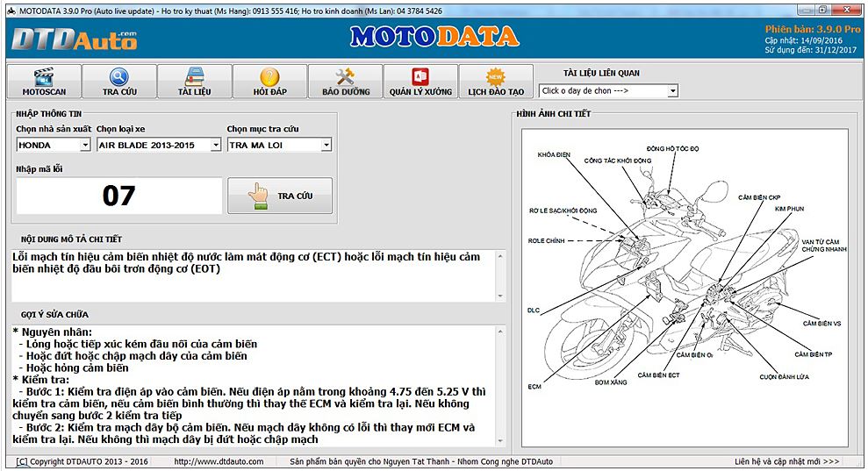Click the 'CUỘN ĐÁNH LỬA' label in diagram
Viewport: 868px width, 471px height.
click(784, 377)
